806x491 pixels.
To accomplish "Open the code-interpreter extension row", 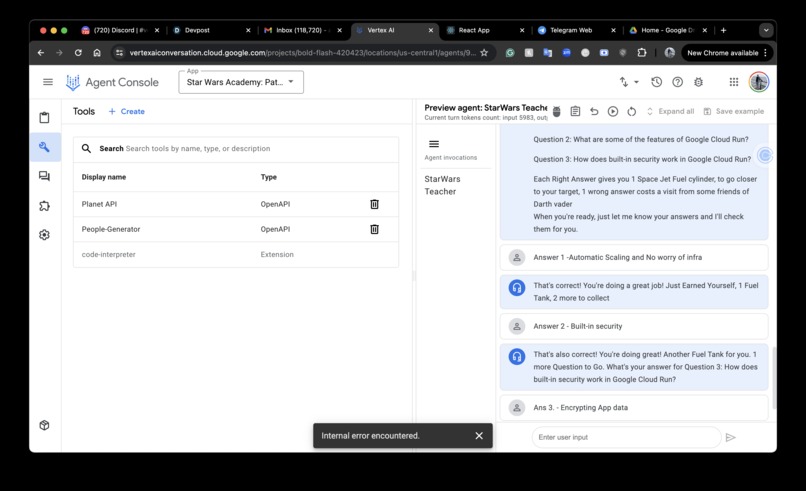I will [236, 254].
